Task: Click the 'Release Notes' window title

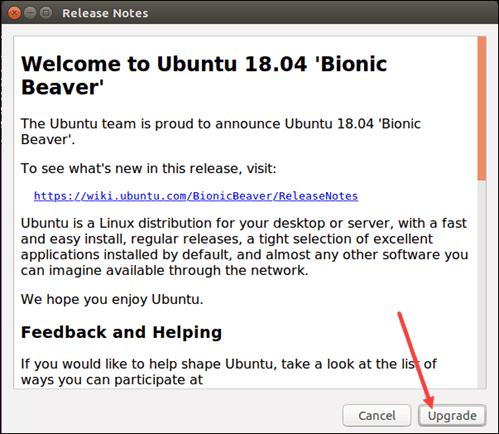Action: click(105, 13)
